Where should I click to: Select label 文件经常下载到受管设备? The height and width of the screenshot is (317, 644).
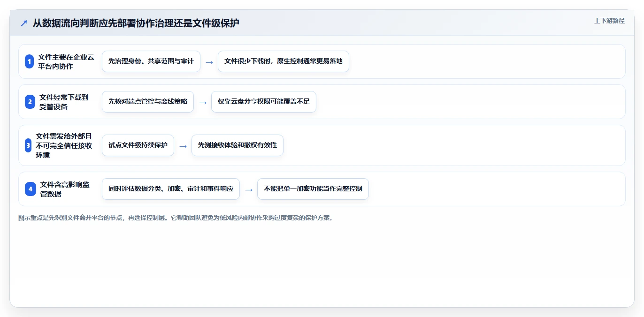coord(64,102)
